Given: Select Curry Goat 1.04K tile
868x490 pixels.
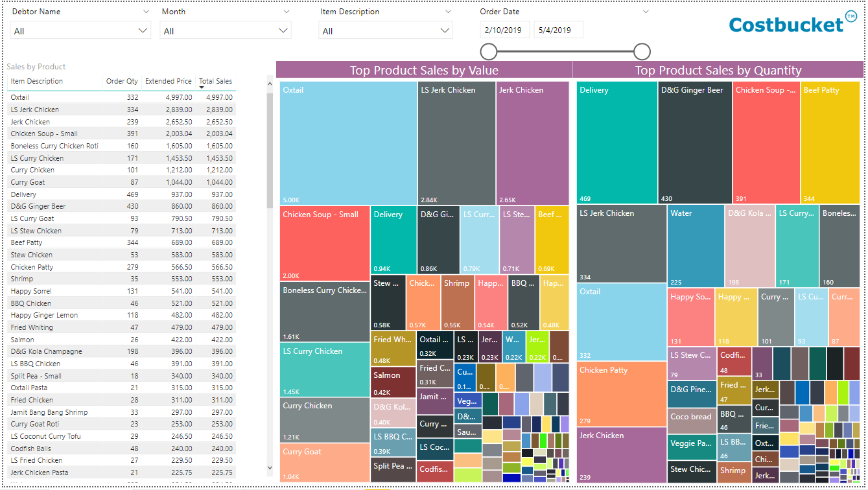Looking at the screenshot, I should (325, 462).
